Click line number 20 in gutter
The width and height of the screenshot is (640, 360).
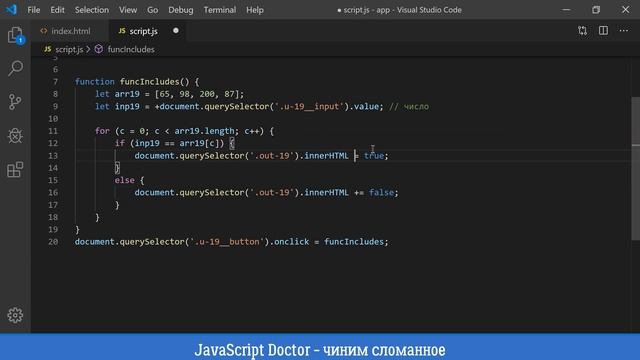pos(53,242)
